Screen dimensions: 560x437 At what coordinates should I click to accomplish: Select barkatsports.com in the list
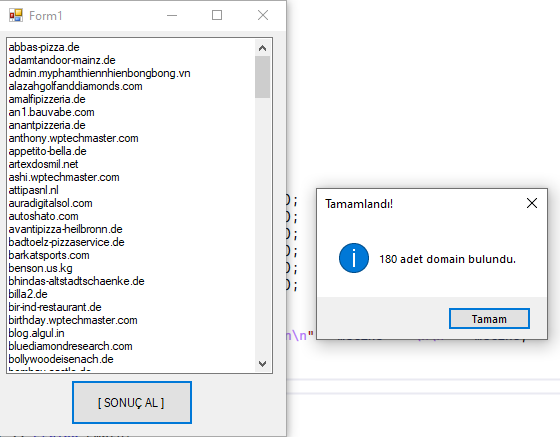tap(49, 255)
